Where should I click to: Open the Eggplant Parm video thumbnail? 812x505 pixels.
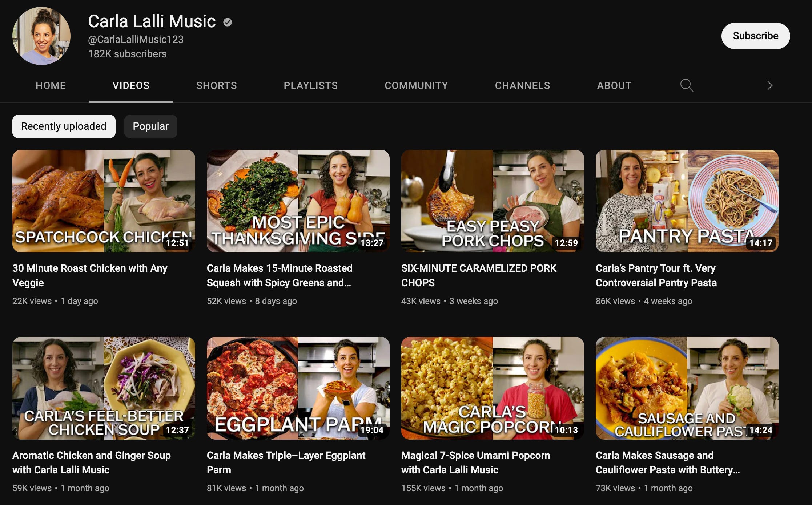(298, 388)
